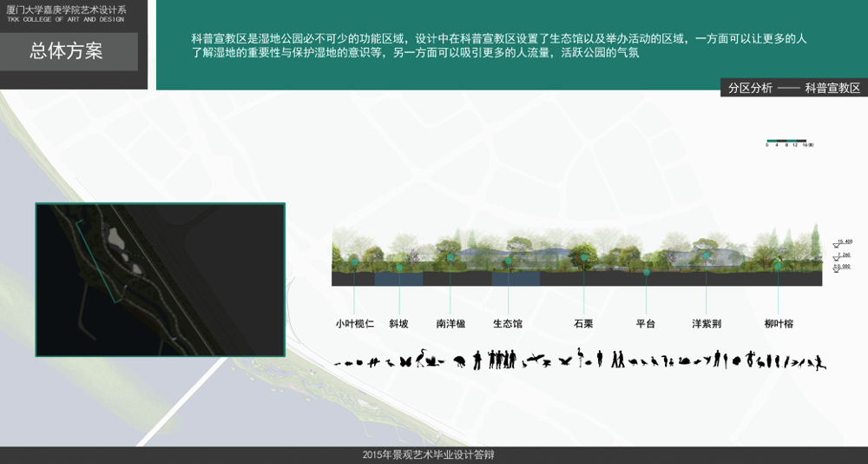Select the 南洋楹 tree label

[450, 324]
